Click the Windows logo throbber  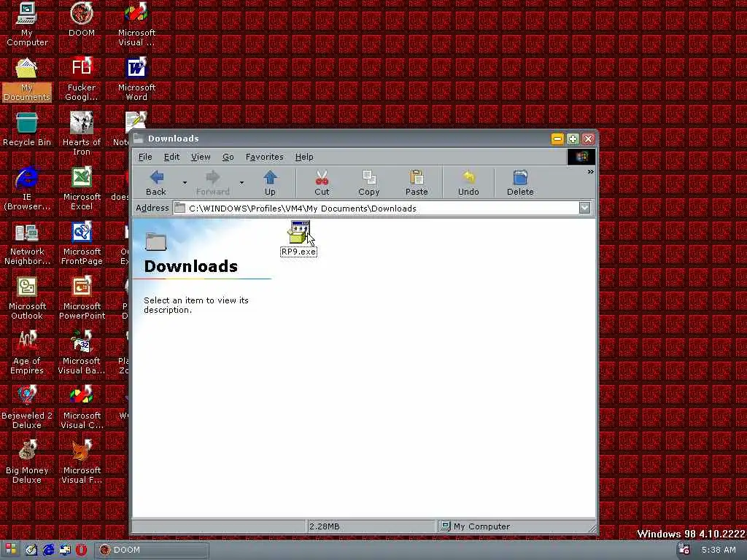click(581, 157)
